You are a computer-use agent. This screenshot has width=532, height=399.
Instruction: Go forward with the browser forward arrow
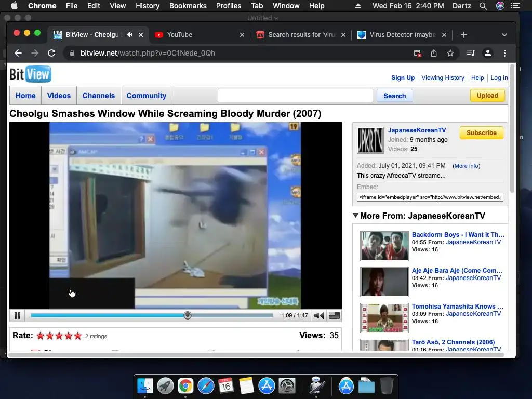pyautogui.click(x=35, y=54)
